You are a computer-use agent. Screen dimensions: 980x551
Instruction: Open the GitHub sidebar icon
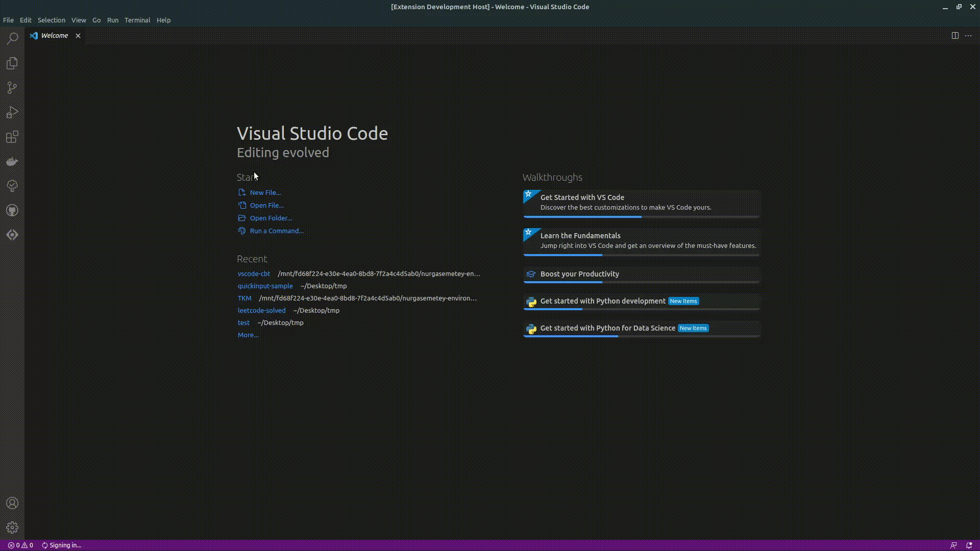12,210
